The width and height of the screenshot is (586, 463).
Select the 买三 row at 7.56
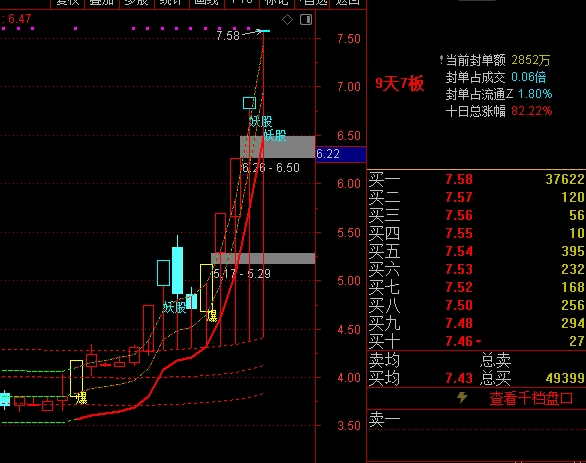pos(476,215)
